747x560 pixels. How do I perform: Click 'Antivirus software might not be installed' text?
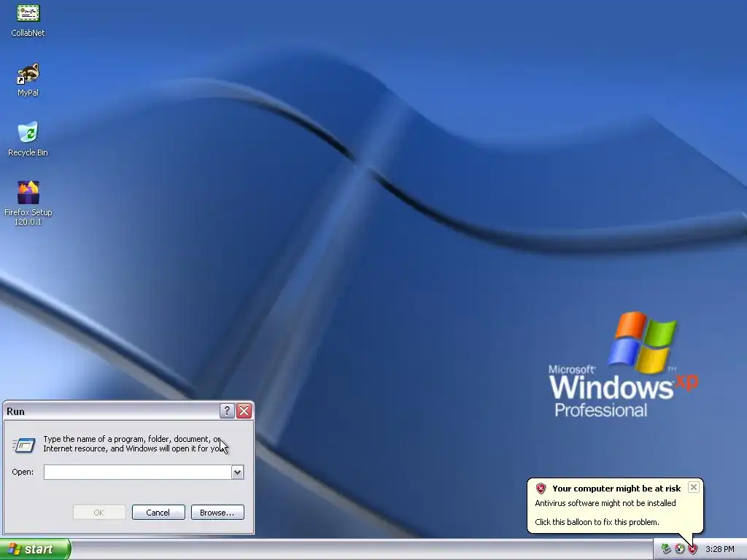pos(605,503)
